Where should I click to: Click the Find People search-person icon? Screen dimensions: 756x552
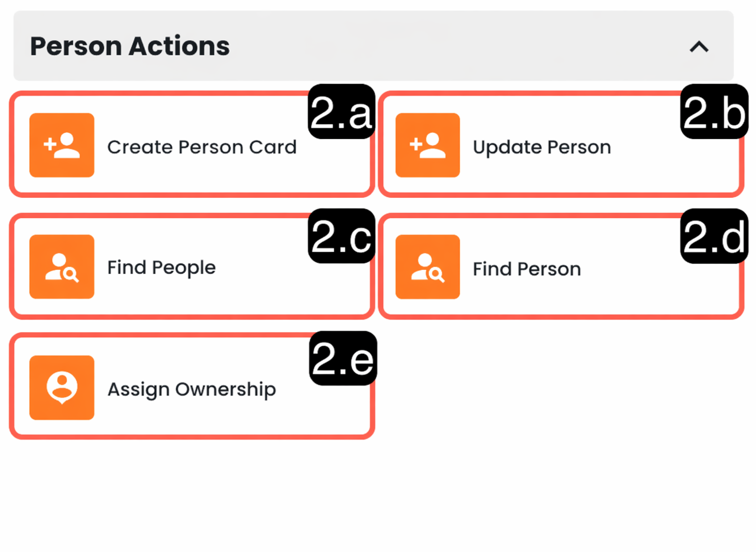coord(62,267)
